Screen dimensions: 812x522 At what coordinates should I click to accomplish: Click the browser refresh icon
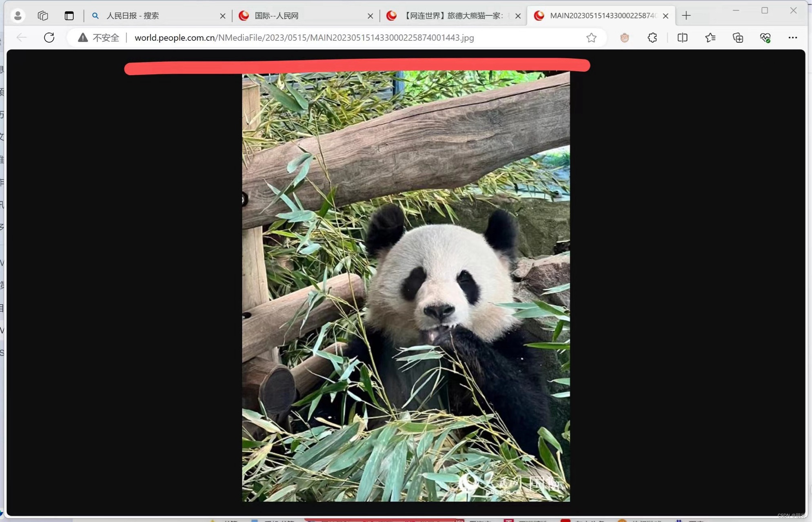click(x=49, y=38)
